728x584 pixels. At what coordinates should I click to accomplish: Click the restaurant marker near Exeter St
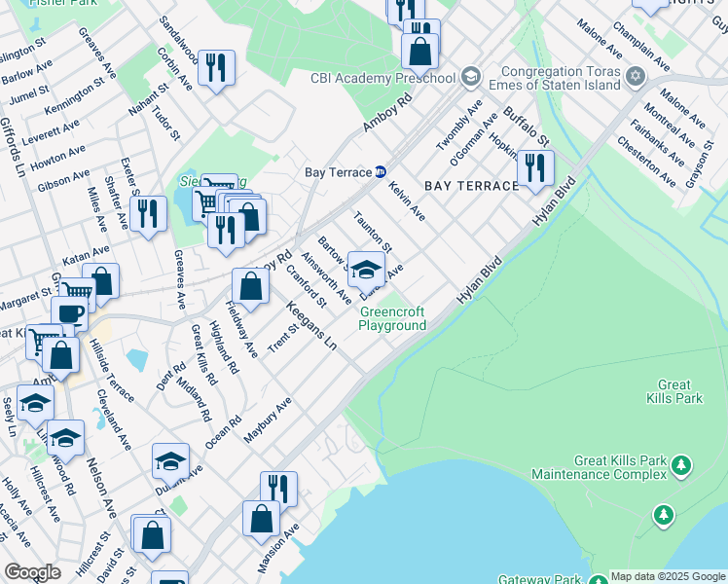pos(148,214)
